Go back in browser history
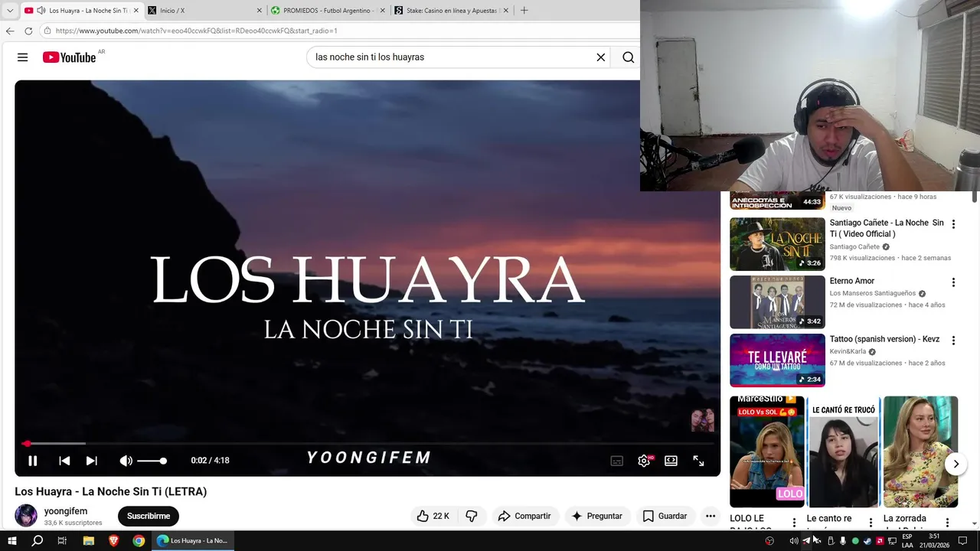Screen dimensions: 980x551 coord(10,31)
